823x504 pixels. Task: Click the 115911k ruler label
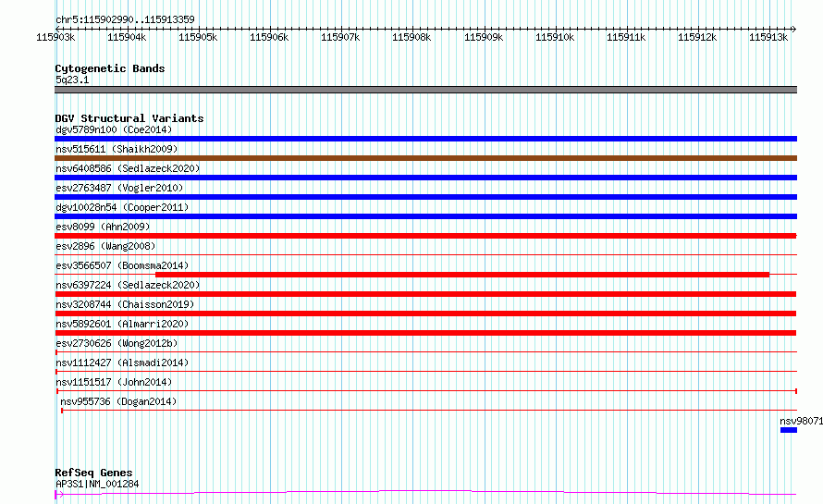(626, 37)
